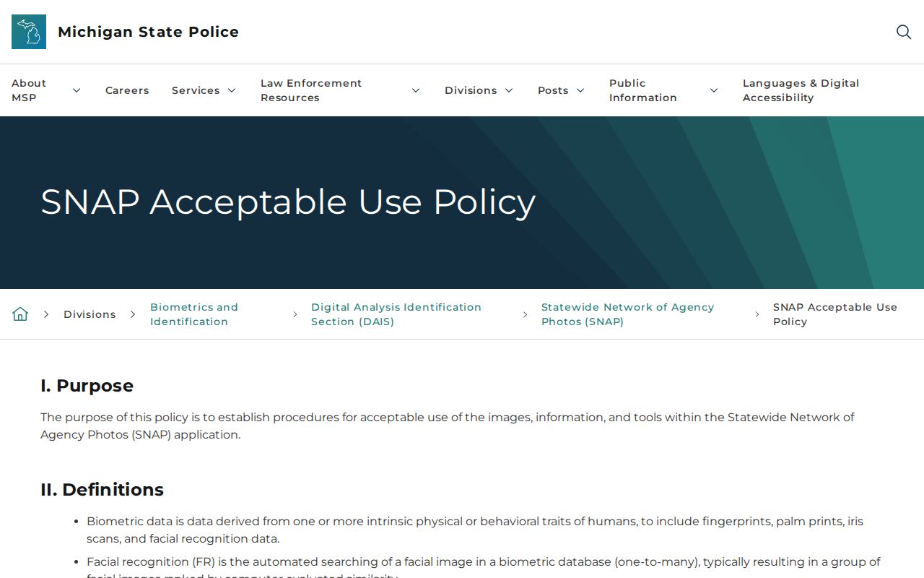Click SNAP Acceptable Use Policy breadcrumb text
The image size is (924, 578).
pyautogui.click(x=835, y=314)
